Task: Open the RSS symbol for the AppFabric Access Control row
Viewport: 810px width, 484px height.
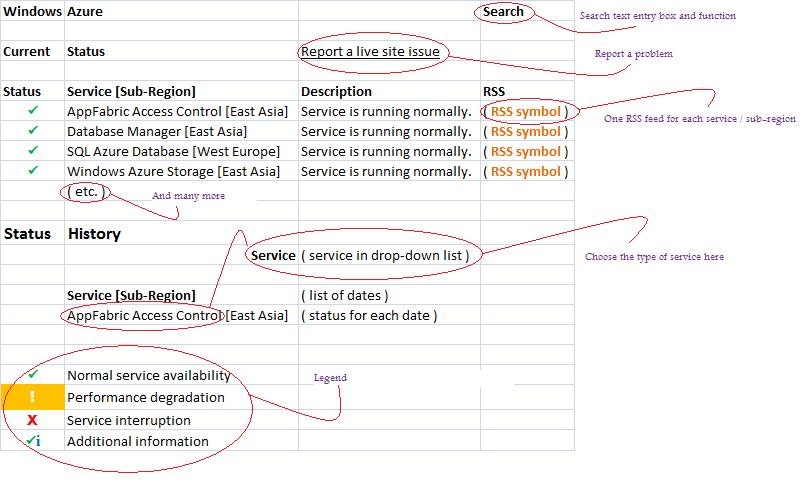Action: tap(525, 112)
